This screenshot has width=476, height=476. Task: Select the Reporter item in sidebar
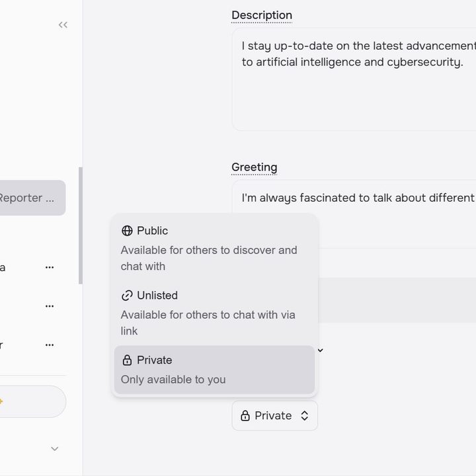[x=32, y=198]
